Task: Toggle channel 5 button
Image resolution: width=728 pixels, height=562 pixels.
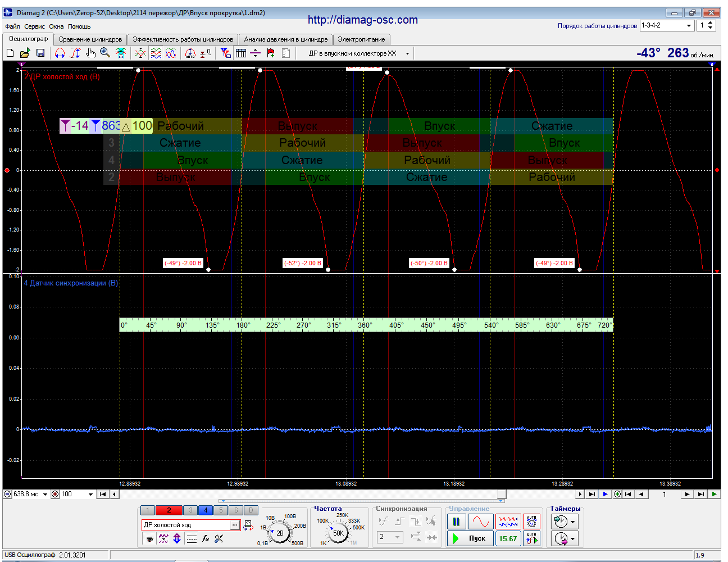Action: [221, 510]
